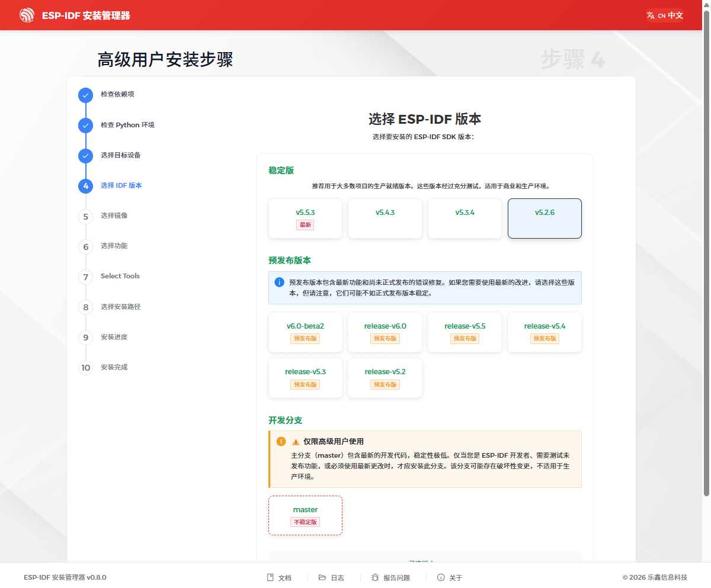Click step 9 circle for 安装进度
Screen dimensions: 711x588
pyautogui.click(x=86, y=338)
